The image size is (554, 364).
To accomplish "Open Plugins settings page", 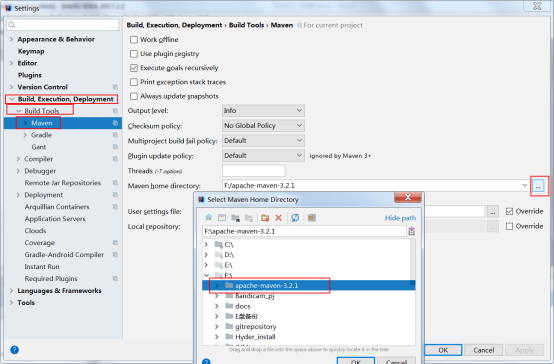I will tap(30, 75).
